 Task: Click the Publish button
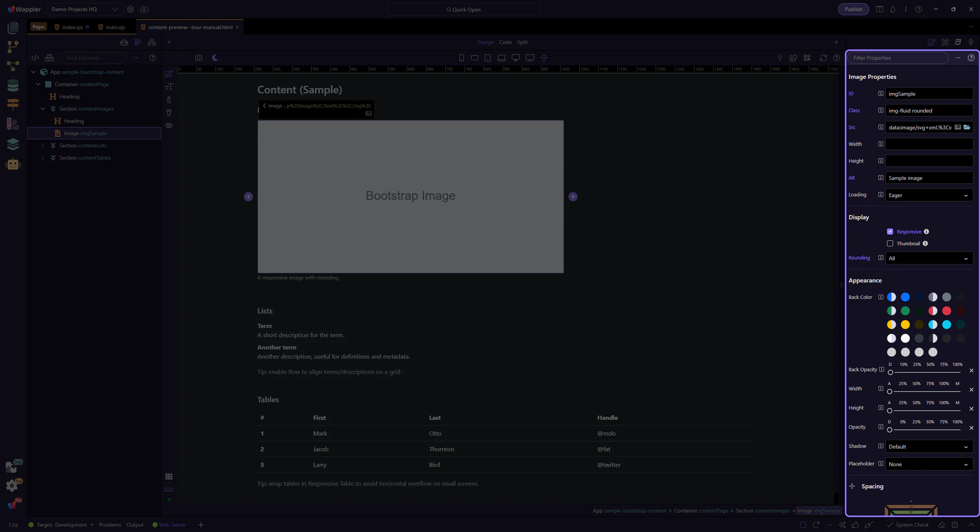[853, 9]
